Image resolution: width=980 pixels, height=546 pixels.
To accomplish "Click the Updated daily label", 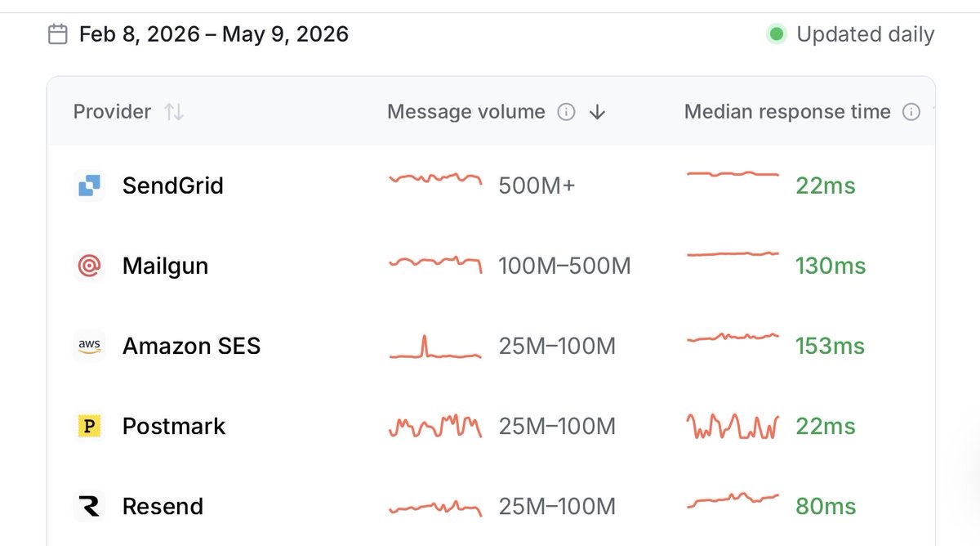I will pyautogui.click(x=866, y=34).
